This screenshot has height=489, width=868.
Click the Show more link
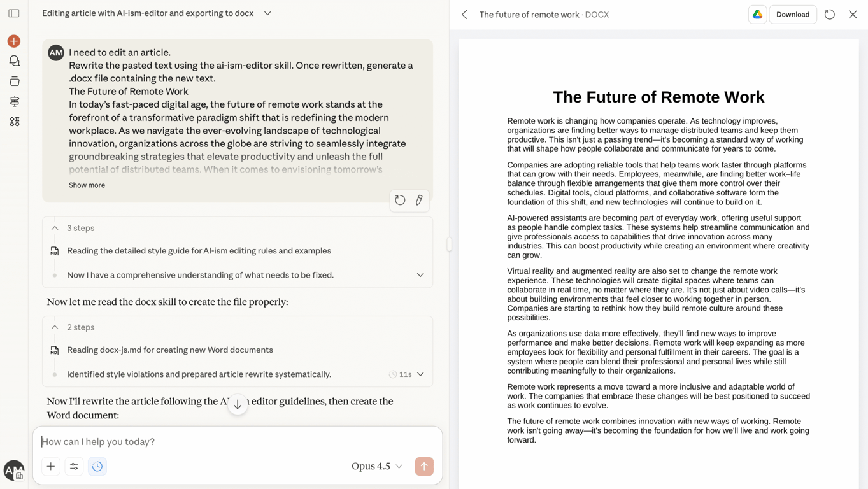[x=87, y=185]
